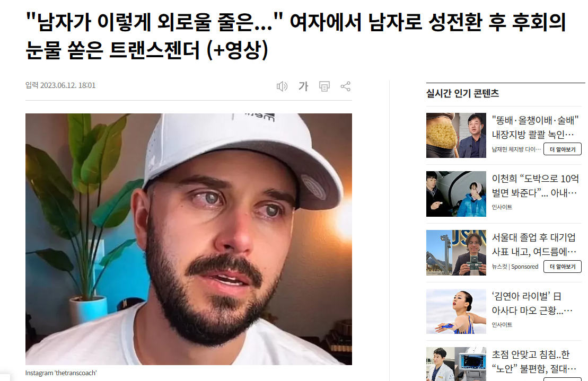Open the 이천희 gambling article link
Image resolution: width=588 pixels, height=381 pixels.
[535, 186]
